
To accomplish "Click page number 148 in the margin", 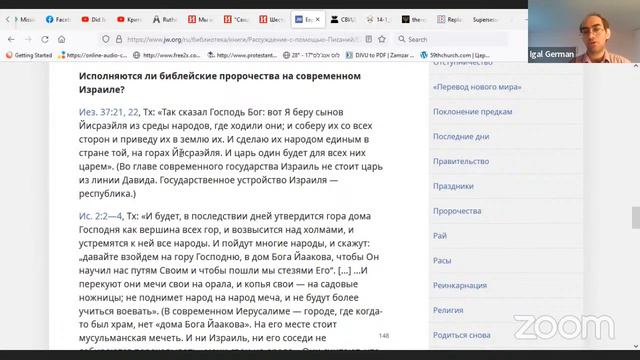I will (x=384, y=336).
